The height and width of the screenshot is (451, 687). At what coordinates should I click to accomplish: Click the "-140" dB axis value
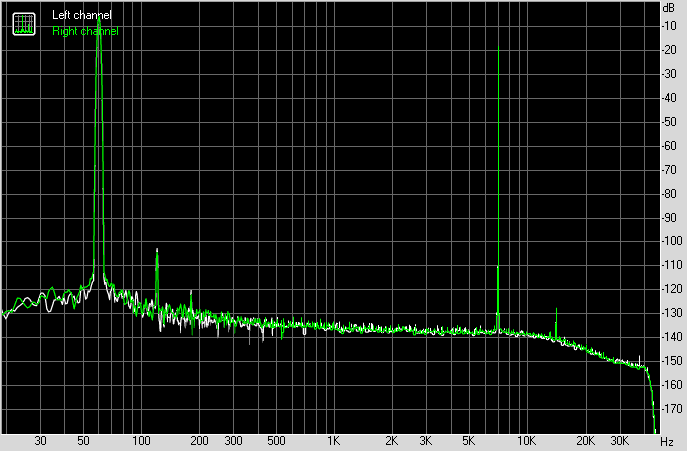(x=672, y=337)
